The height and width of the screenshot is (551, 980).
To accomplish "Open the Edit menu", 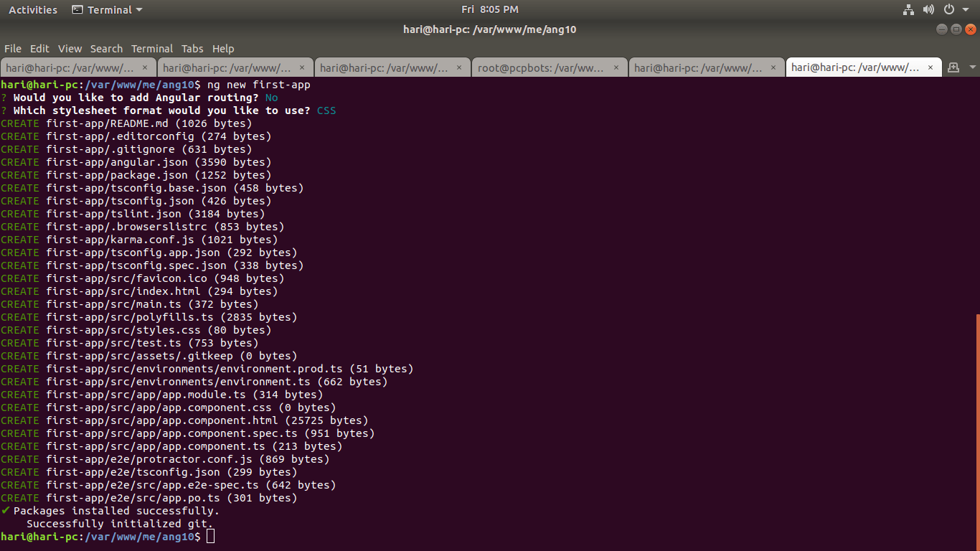I will point(39,49).
